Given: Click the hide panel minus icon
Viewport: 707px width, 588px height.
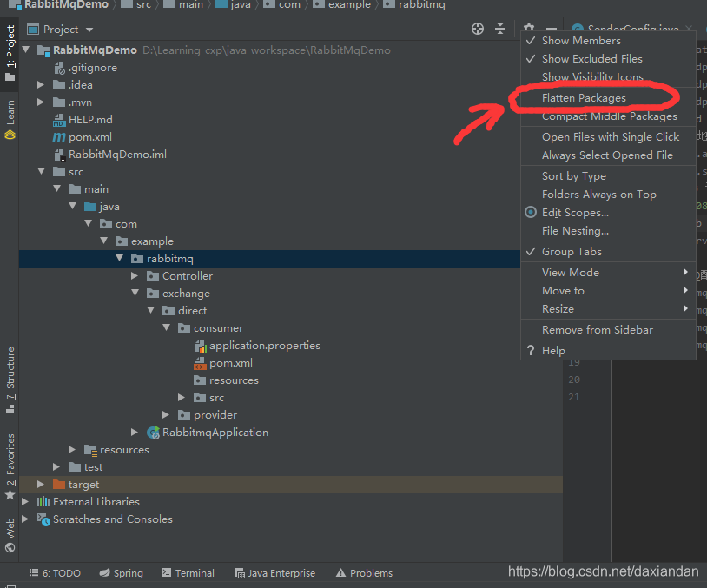Looking at the screenshot, I should (551, 29).
